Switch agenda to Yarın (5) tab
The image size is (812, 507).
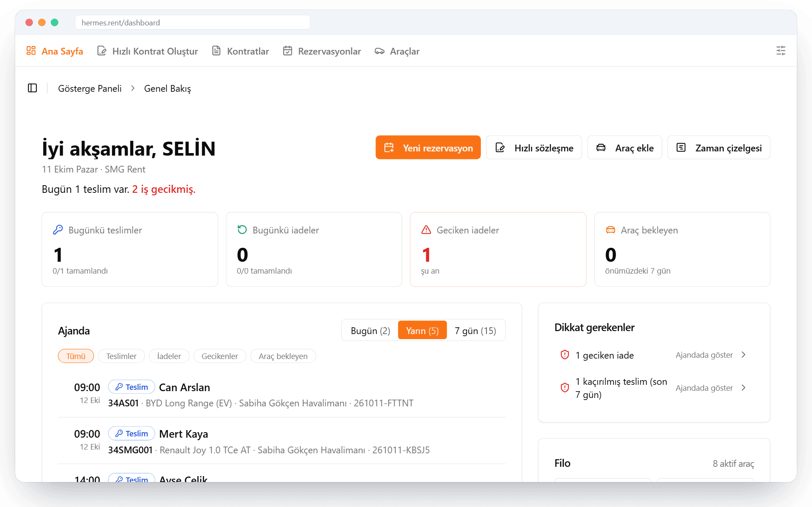(x=422, y=331)
